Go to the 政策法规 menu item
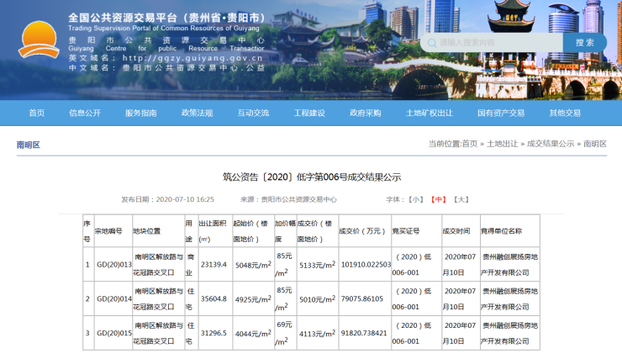 (x=197, y=113)
